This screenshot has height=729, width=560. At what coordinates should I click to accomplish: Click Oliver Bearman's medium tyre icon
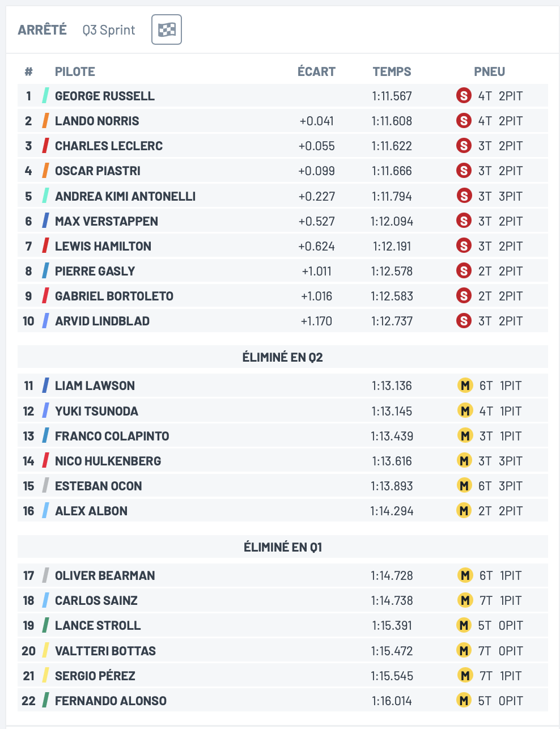point(465,575)
